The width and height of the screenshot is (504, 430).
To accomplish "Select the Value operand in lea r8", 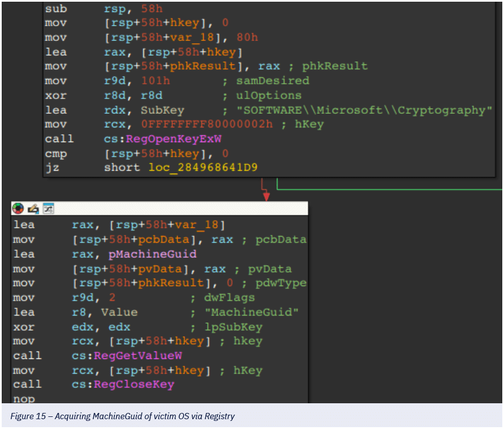I will coord(119,312).
